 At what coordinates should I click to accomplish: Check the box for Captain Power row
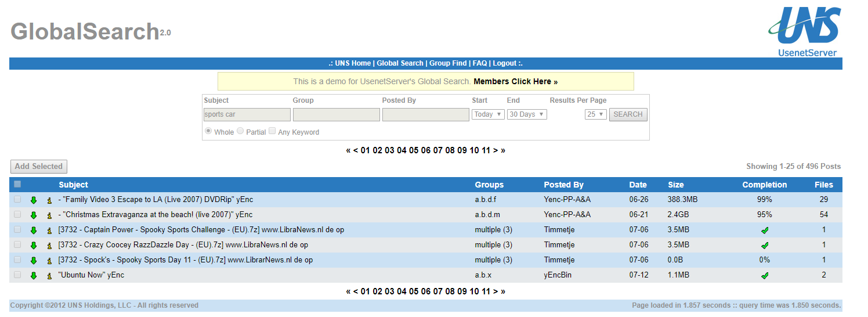click(17, 229)
